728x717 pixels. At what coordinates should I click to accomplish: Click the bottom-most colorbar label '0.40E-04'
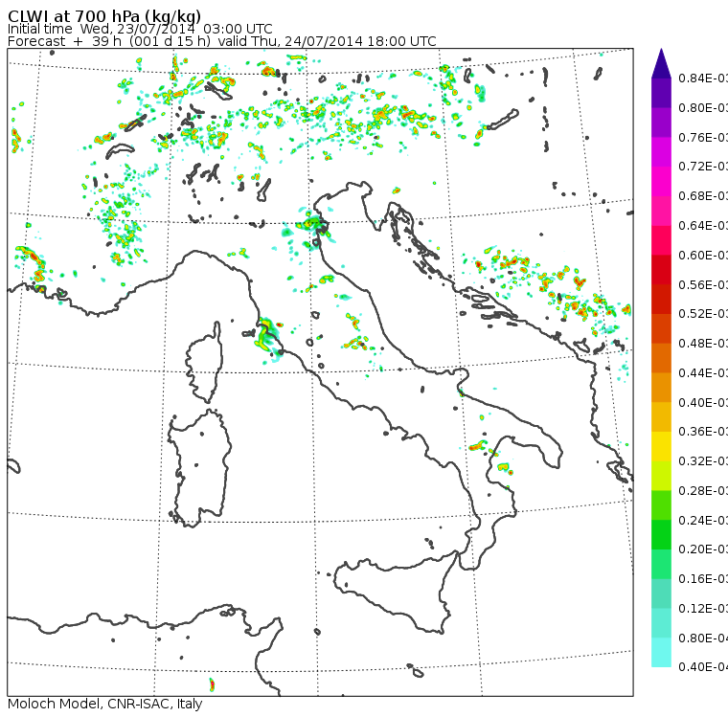(703, 667)
